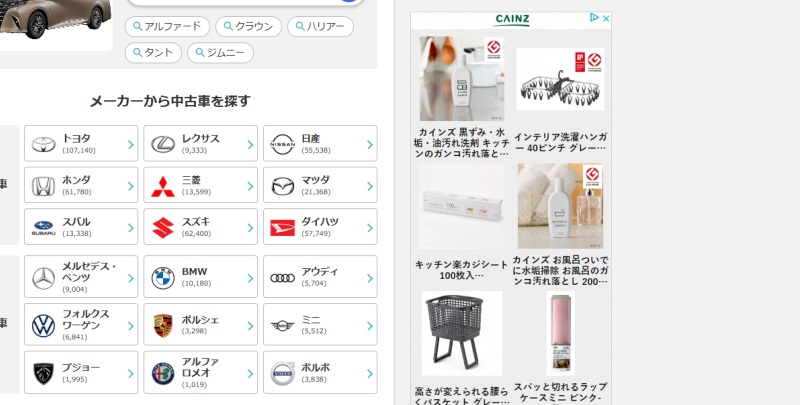Click the Audi four rings logo
Screen dimensions: 800x405
click(283, 278)
